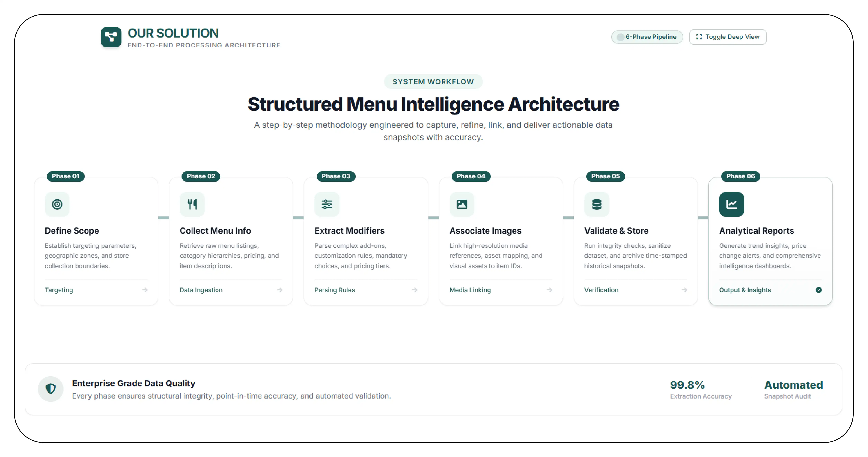Select the 6-Phase Pipeline pill

click(x=647, y=37)
